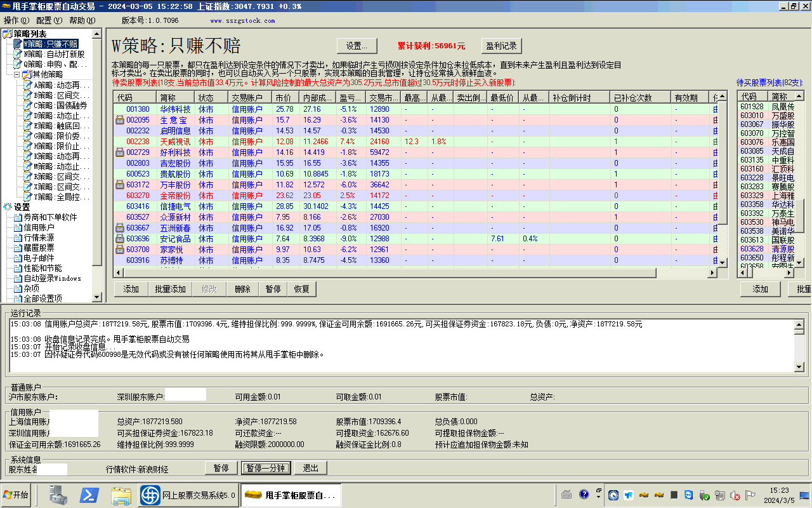Click the lock icon next to 603696 安记食品
The width and height of the screenshot is (812, 508).
pyautogui.click(x=119, y=239)
